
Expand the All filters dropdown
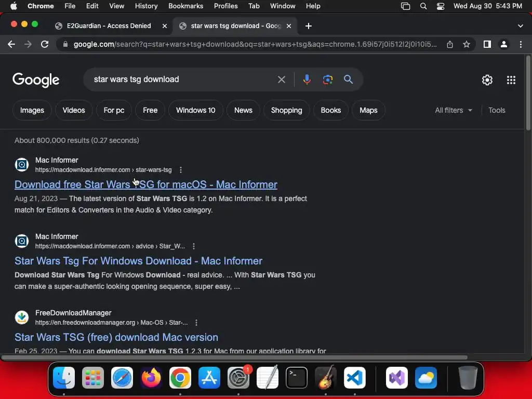(x=454, y=110)
